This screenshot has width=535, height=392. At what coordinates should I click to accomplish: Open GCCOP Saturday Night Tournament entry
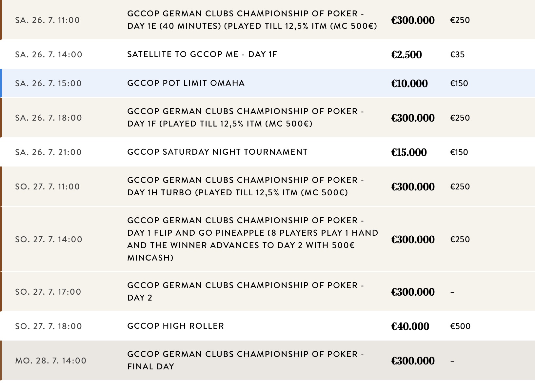[217, 152]
